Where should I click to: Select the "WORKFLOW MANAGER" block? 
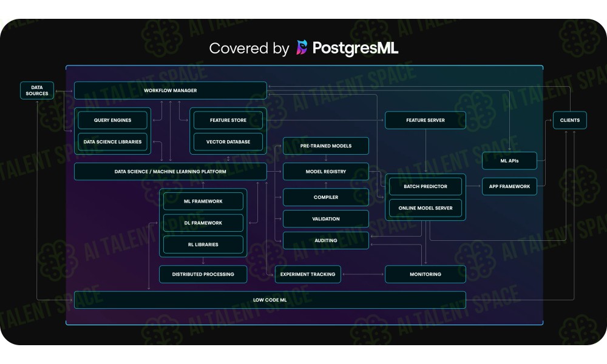coord(171,90)
